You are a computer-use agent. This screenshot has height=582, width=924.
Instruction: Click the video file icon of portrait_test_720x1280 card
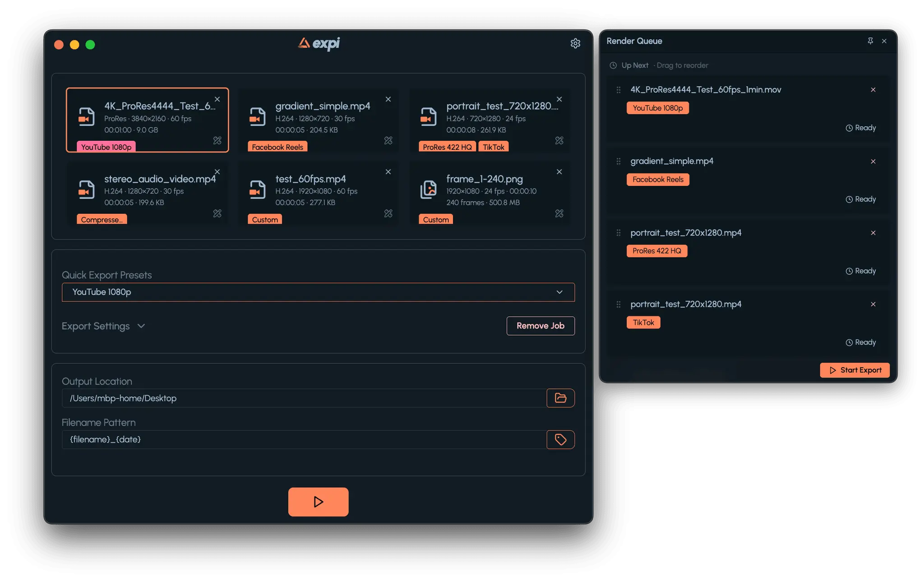tap(428, 116)
